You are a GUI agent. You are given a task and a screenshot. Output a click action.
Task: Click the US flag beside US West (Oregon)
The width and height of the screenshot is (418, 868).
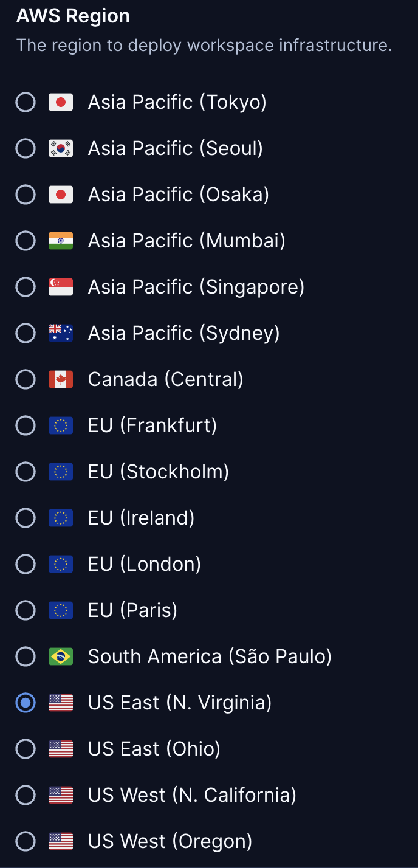pos(60,841)
